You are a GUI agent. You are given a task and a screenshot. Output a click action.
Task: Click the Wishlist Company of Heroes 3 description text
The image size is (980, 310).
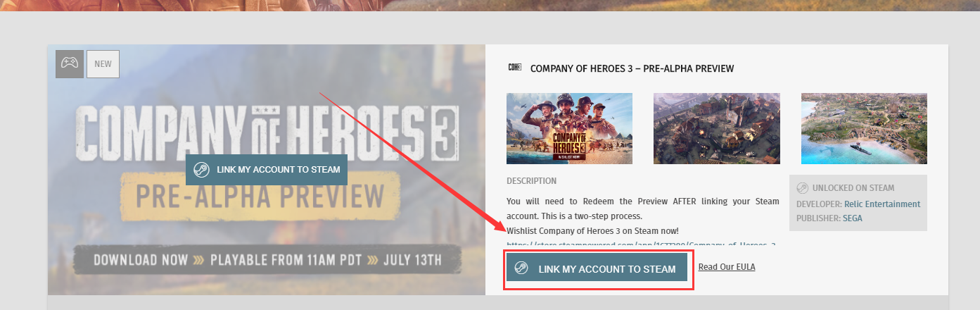click(592, 230)
